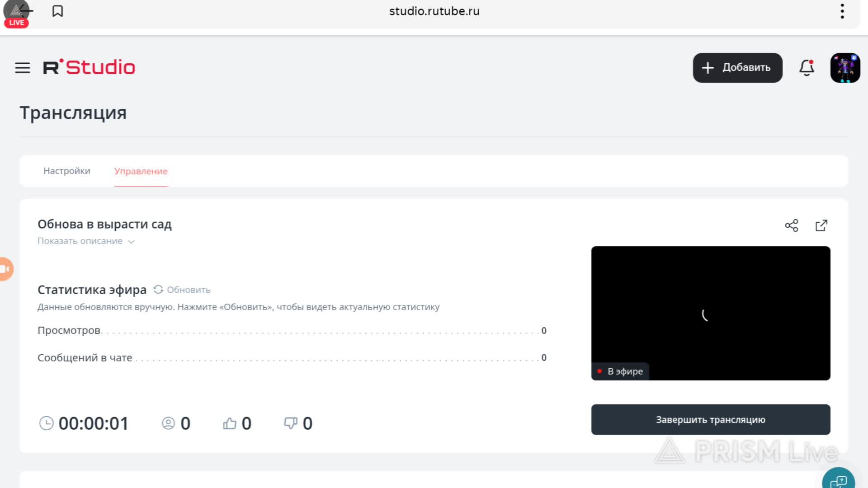This screenshot has height=488, width=868.
Task: Switch to the Настройки tab
Action: pos(67,171)
